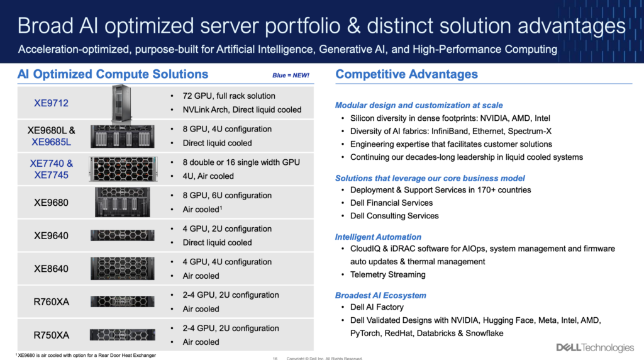Click 'Silicon diversity in dense footprints' bullet
The width and height of the screenshot is (644, 360).
click(x=450, y=118)
